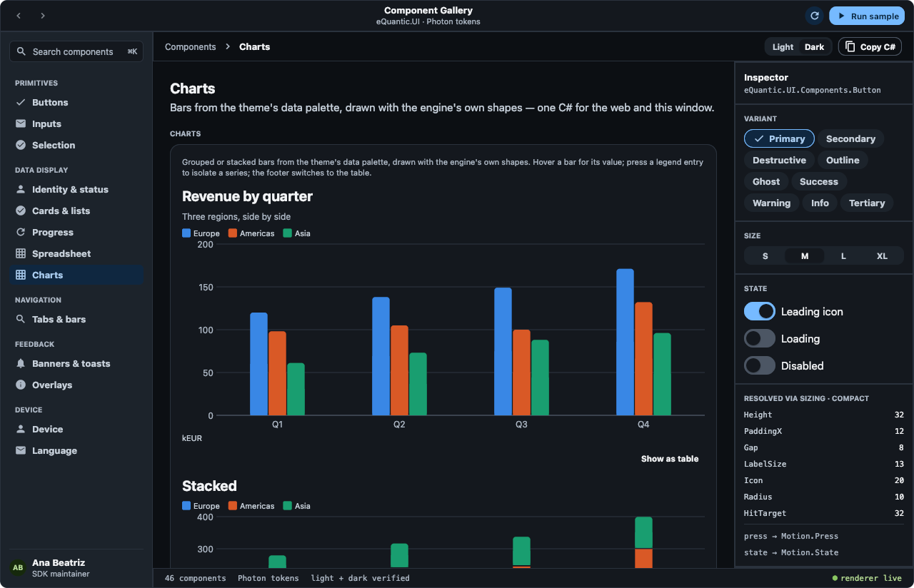Choose the Destructive variant chip

click(779, 160)
